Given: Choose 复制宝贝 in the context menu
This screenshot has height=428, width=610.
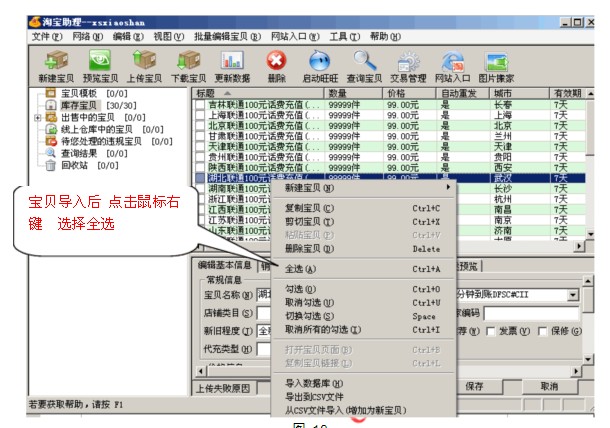Looking at the screenshot, I should coord(364,208).
